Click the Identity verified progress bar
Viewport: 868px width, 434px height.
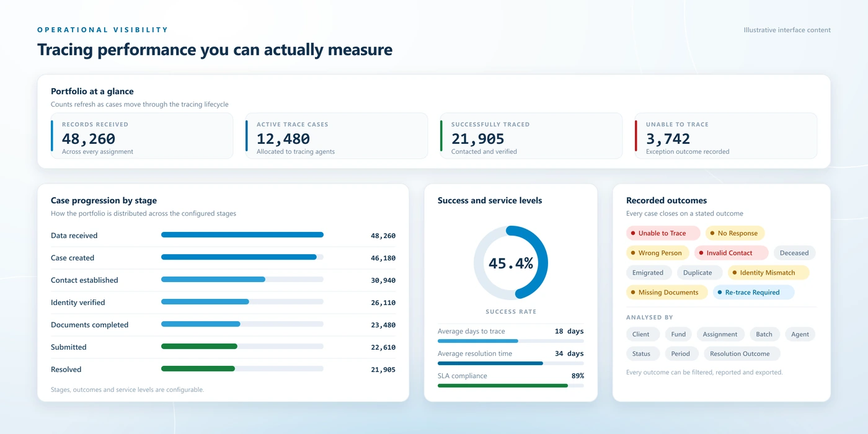pyautogui.click(x=242, y=302)
